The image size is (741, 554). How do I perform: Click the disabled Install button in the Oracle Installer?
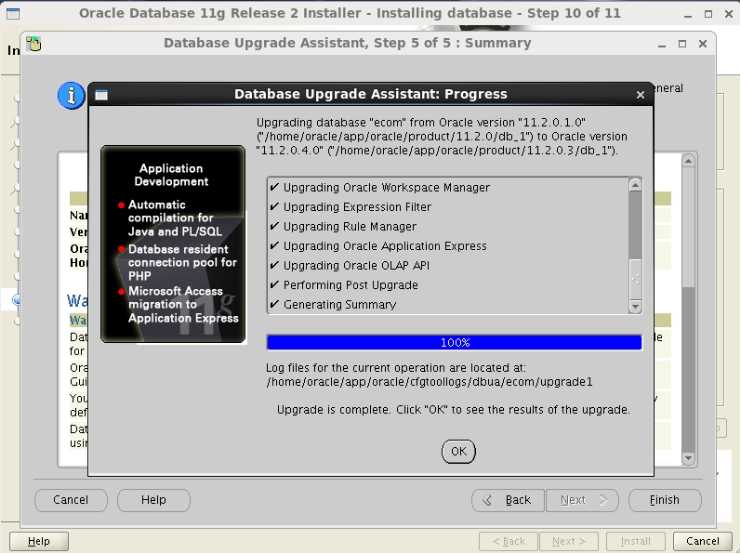tap(636, 541)
